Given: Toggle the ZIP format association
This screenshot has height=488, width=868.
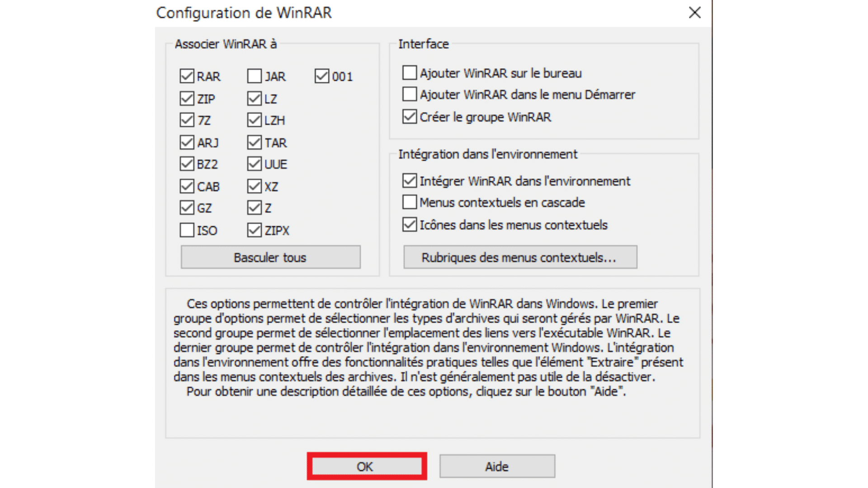Looking at the screenshot, I should [x=187, y=98].
